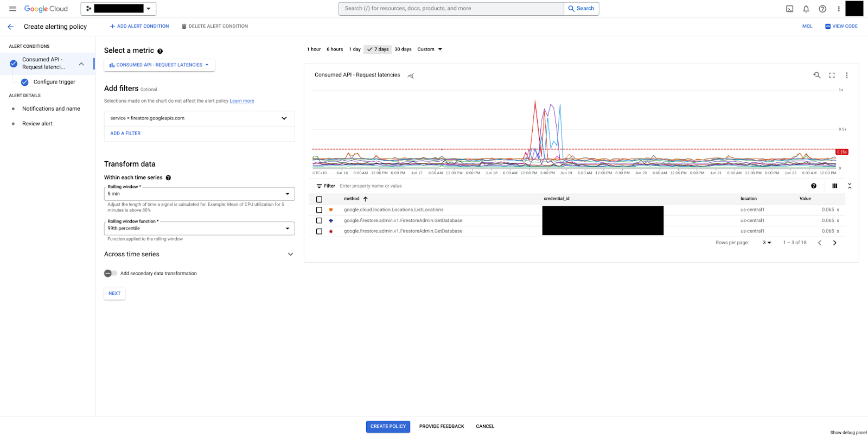Open the Learn more link
The image size is (868, 437).
point(241,101)
